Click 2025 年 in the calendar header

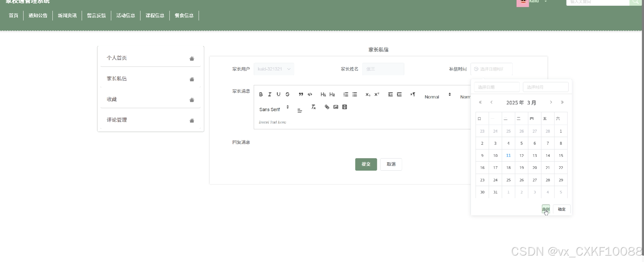pos(515,103)
